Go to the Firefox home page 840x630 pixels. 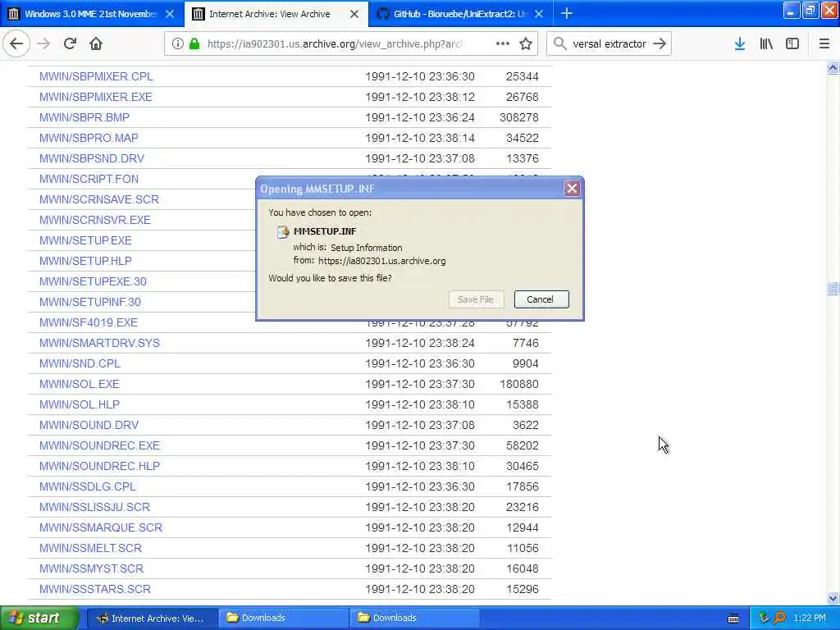tap(96, 44)
